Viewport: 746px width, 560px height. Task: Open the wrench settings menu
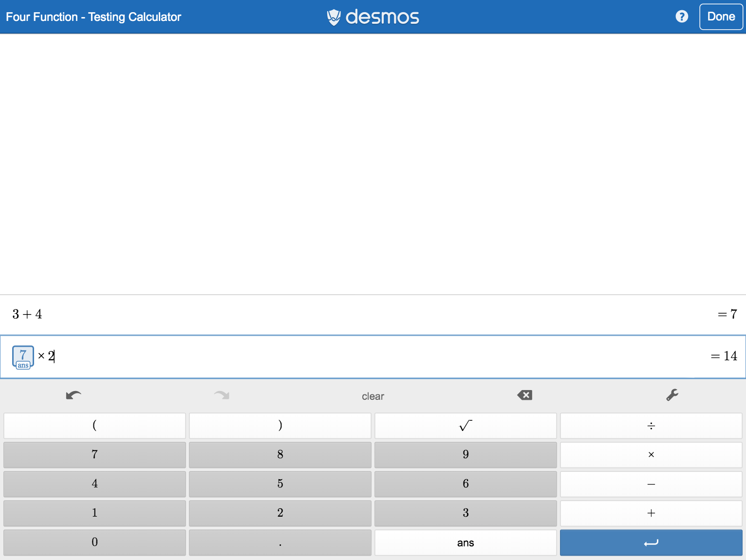672,395
